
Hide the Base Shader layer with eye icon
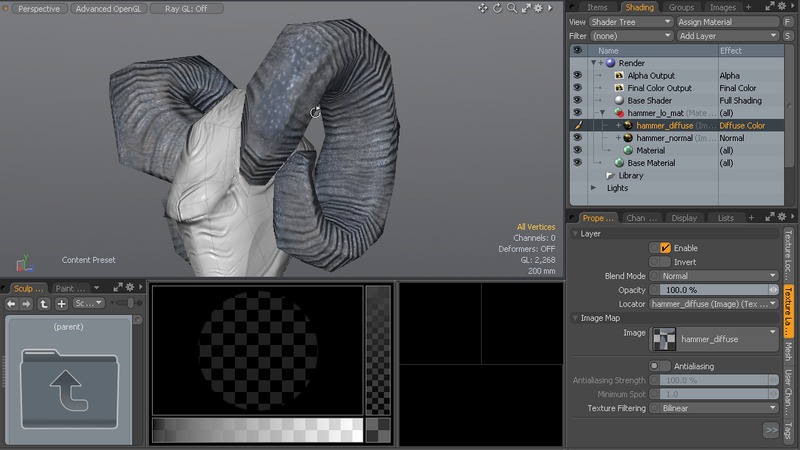pyautogui.click(x=577, y=101)
